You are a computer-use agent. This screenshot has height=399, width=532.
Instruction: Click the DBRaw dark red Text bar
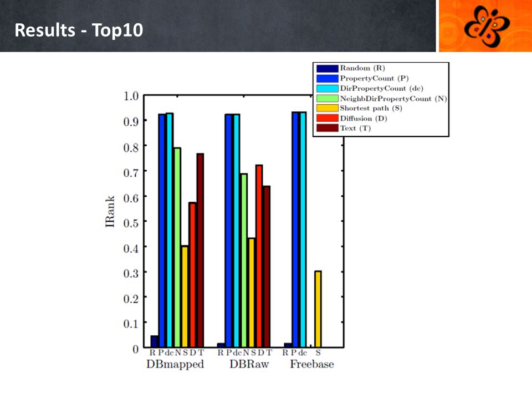[267, 267]
